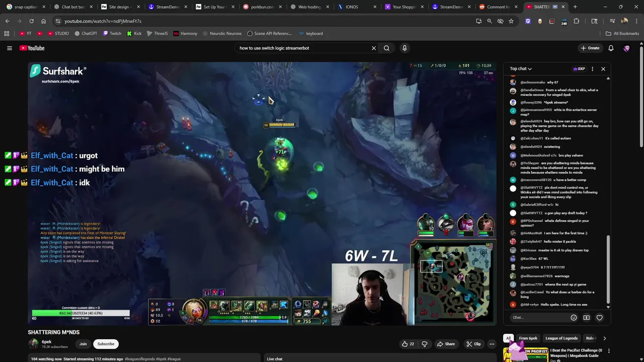Select the League of Legends chip
The image size is (644, 362).
(561, 338)
